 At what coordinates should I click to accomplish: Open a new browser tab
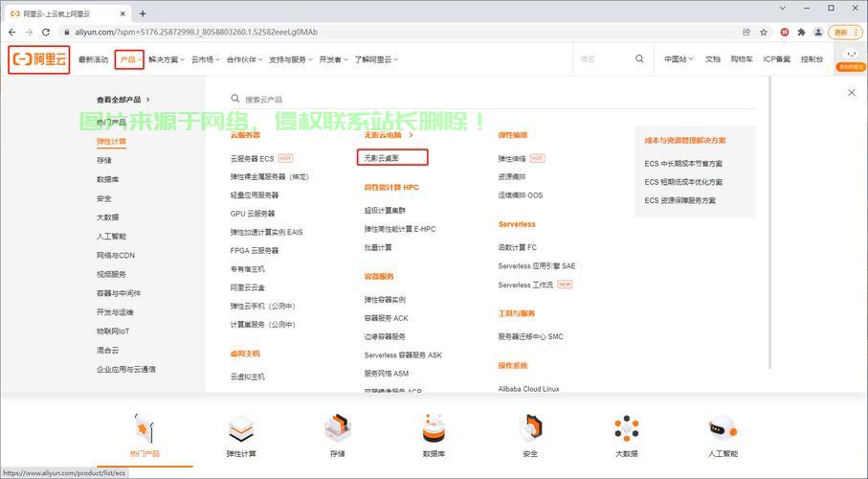[143, 13]
